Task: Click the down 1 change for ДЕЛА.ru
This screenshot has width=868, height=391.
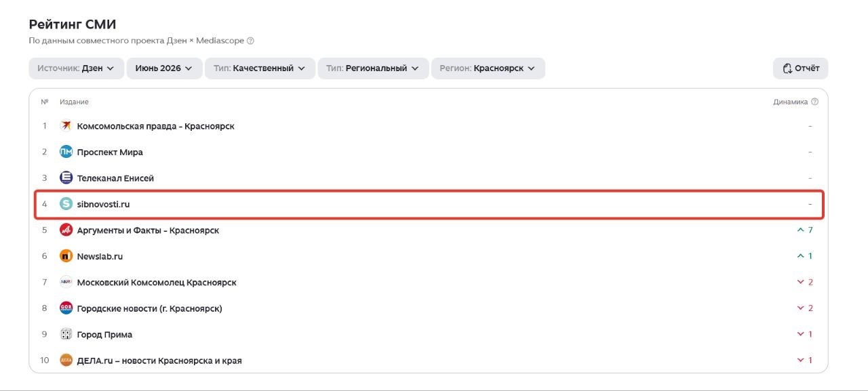Action: (805, 361)
